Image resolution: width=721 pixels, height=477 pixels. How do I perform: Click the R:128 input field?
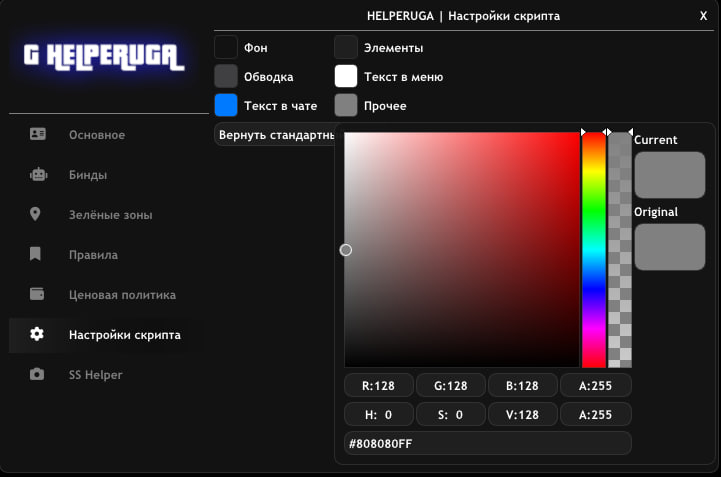378,385
